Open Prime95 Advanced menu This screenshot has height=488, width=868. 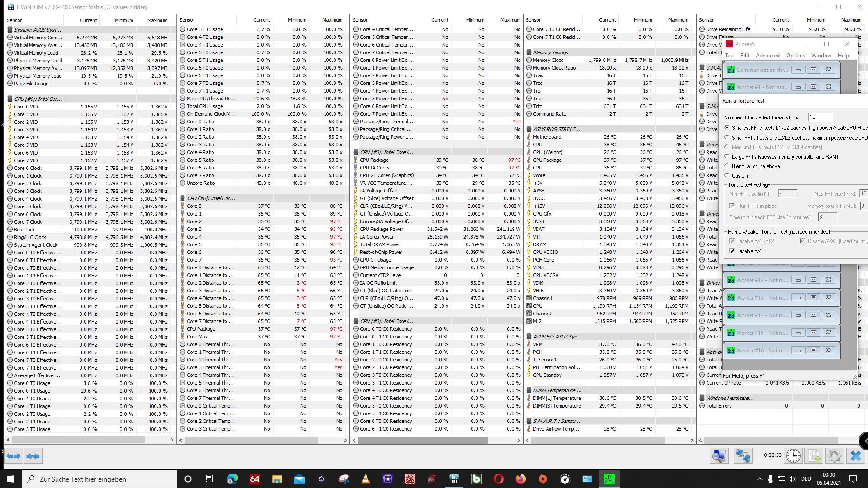[768, 55]
